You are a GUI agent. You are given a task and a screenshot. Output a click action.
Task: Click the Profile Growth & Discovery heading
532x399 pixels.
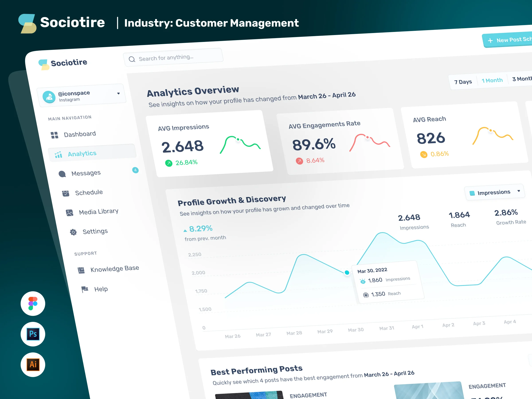232,201
